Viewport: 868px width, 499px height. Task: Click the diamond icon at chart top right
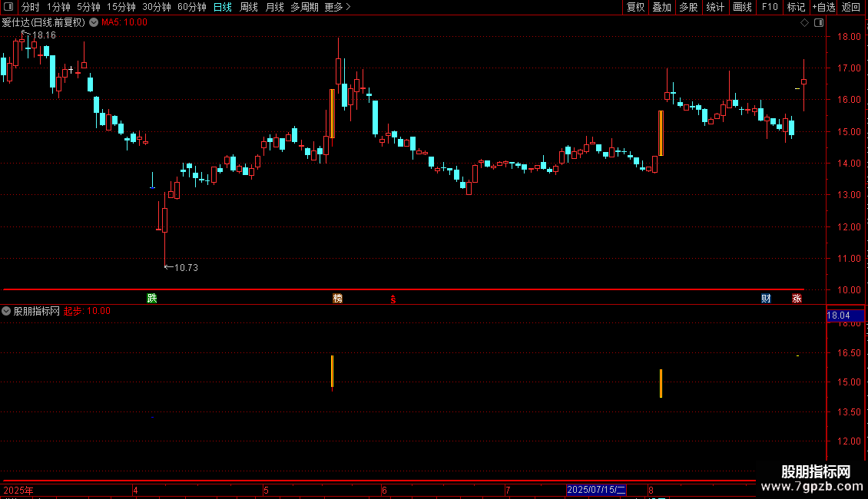[805, 23]
